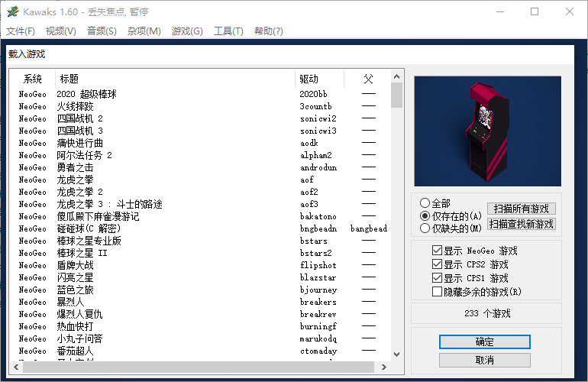The image size is (588, 382).
Task: Click the game list vertical scrollbar thumb
Action: [396, 96]
